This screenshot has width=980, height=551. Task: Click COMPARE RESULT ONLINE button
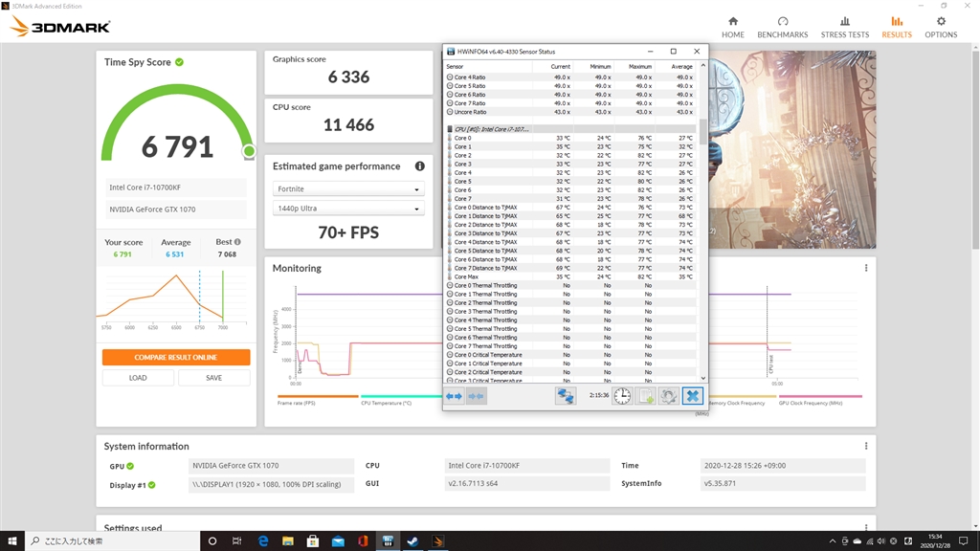click(x=176, y=357)
